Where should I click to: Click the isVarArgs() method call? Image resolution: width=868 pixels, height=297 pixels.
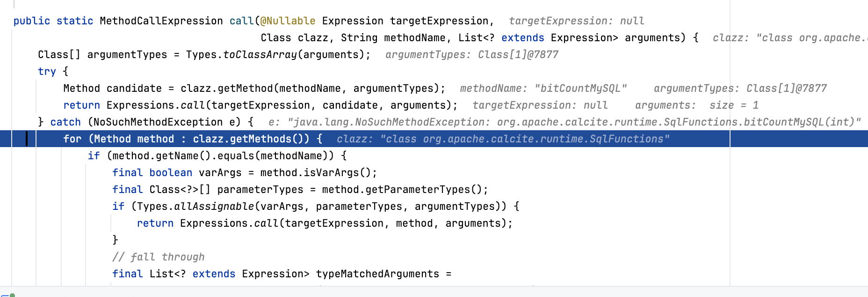pyautogui.click(x=334, y=173)
